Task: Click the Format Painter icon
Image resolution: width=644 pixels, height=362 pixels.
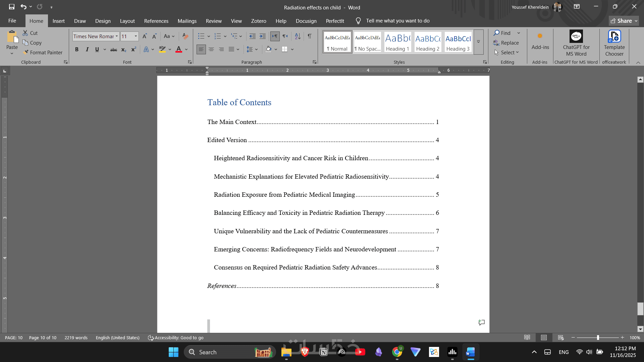Action: (x=25, y=53)
